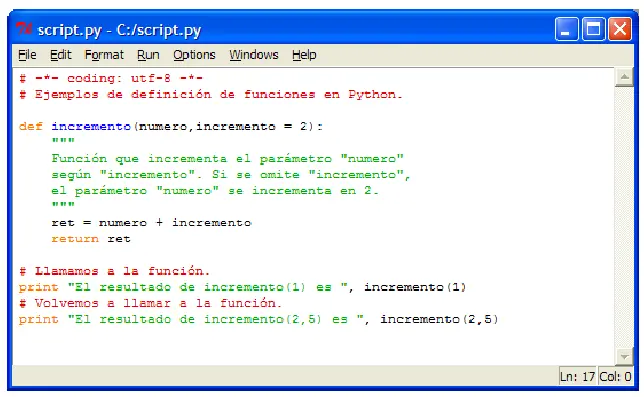Click docstring line 'Función que incrementa el parámetro'
Viewport: 644px width, 397px height.
coord(228,158)
